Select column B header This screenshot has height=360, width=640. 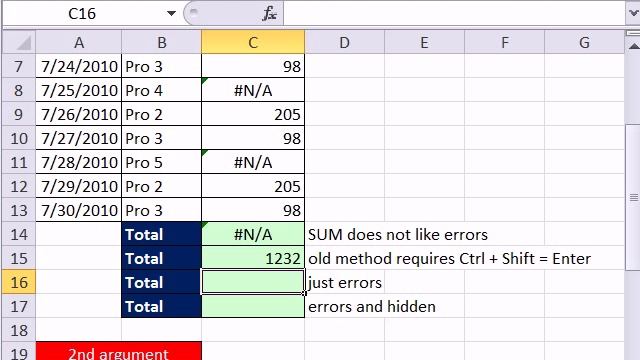pos(162,42)
